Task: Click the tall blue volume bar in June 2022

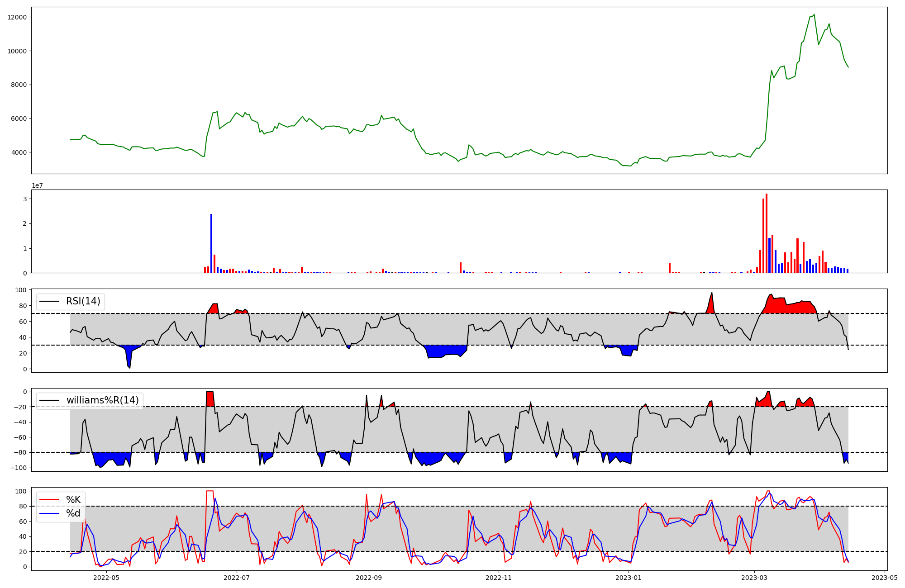Action: [x=211, y=243]
